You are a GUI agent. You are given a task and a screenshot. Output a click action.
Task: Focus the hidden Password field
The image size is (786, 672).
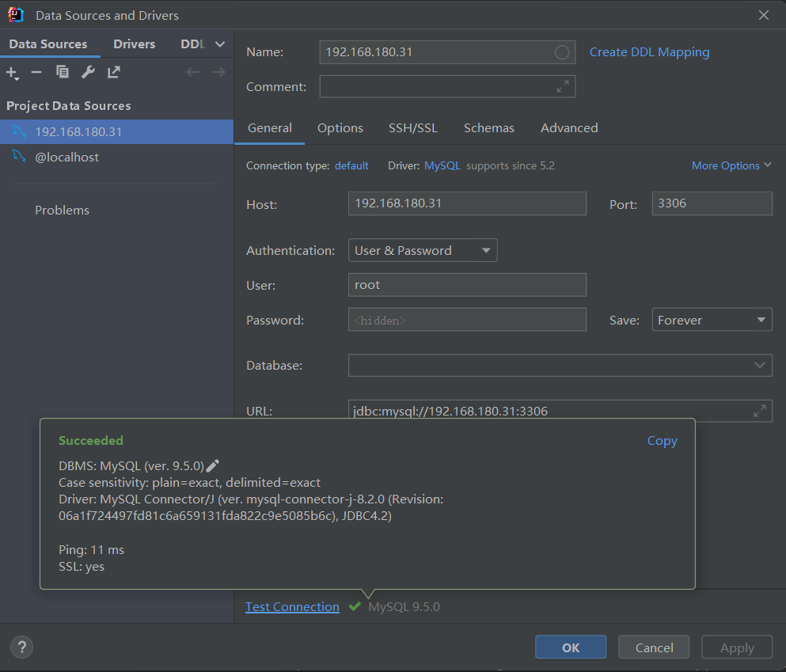coord(467,320)
